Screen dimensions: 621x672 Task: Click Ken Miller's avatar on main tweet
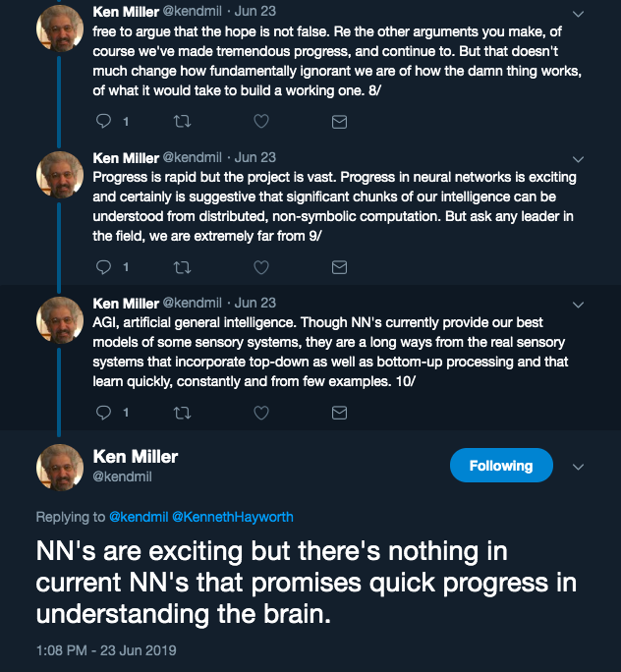click(x=60, y=467)
